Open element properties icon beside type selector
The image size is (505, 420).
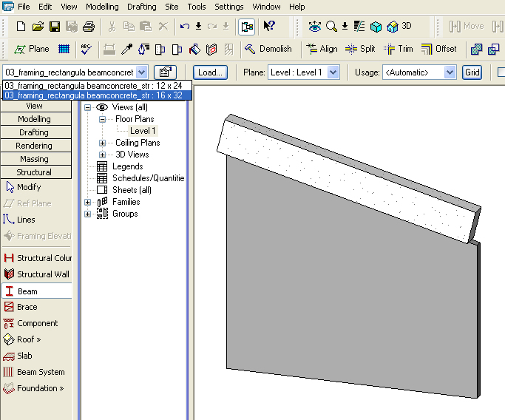pos(166,72)
